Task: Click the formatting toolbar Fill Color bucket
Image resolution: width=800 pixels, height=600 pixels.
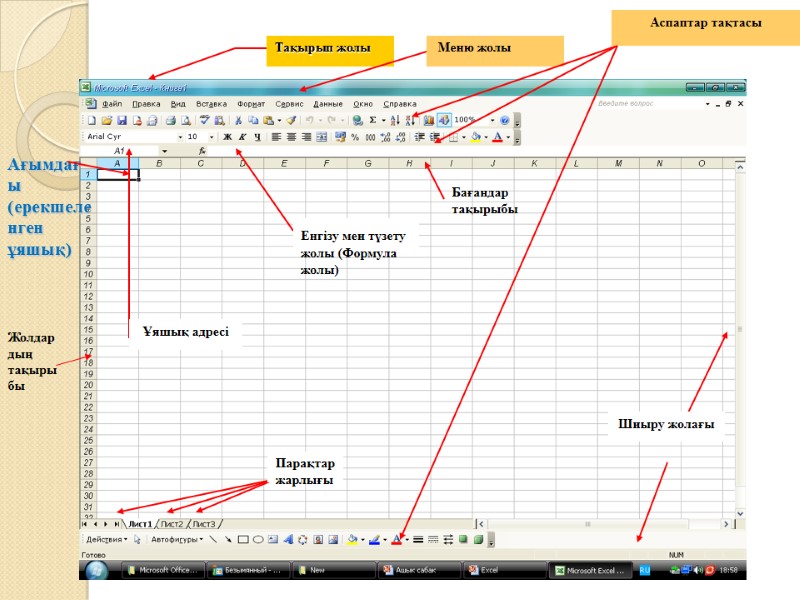Action: coord(476,137)
